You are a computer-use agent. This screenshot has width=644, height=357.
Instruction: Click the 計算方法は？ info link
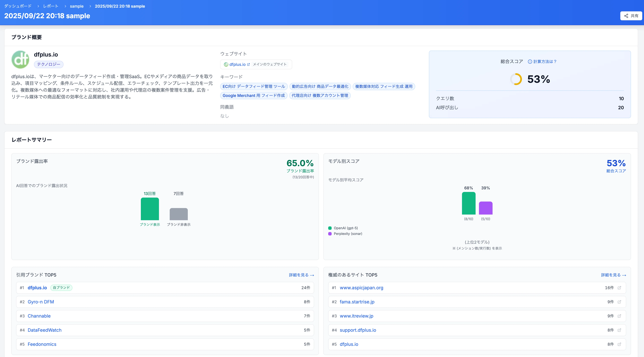[545, 61]
